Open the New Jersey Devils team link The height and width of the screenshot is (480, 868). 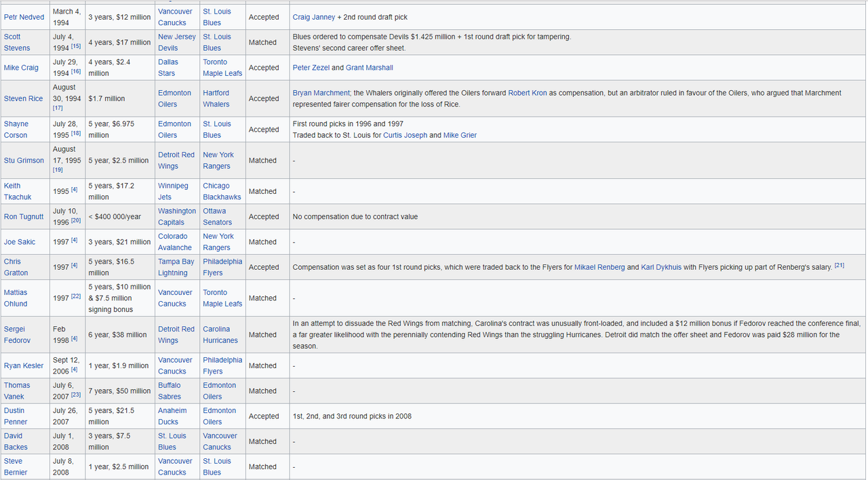(x=177, y=42)
